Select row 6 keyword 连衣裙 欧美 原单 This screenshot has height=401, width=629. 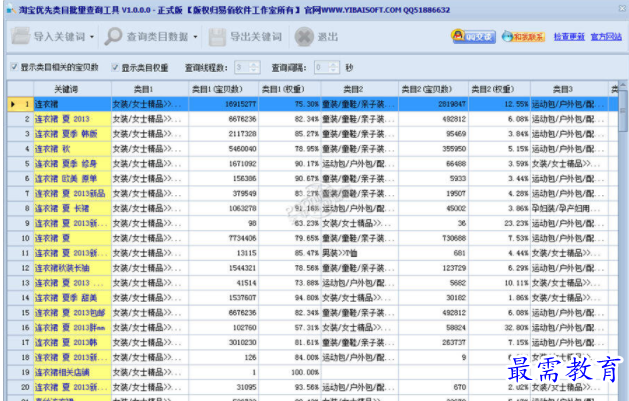[x=73, y=178]
